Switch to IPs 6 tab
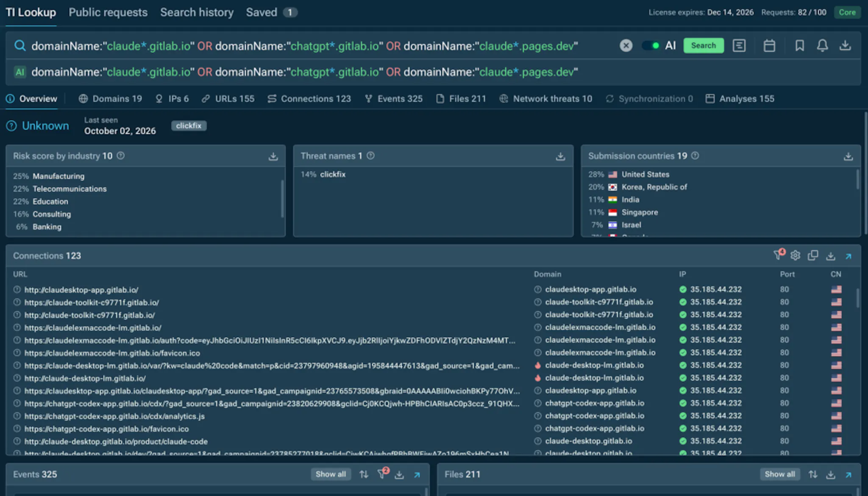 click(x=172, y=99)
